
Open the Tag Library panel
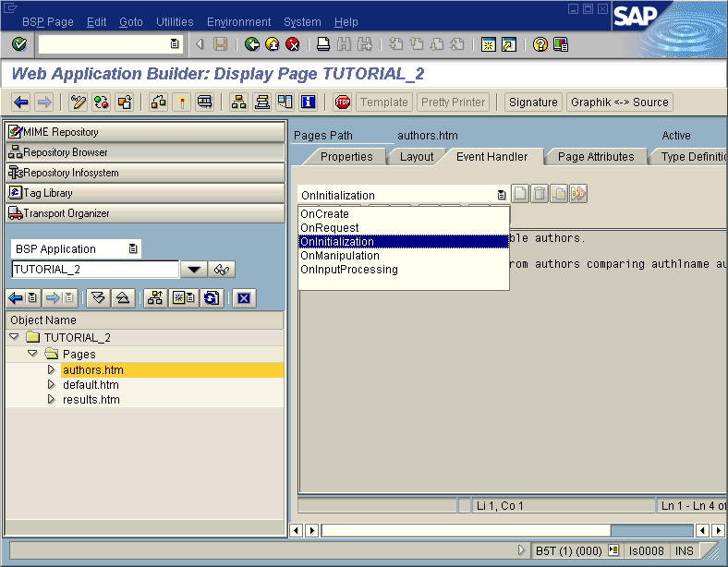(x=145, y=193)
